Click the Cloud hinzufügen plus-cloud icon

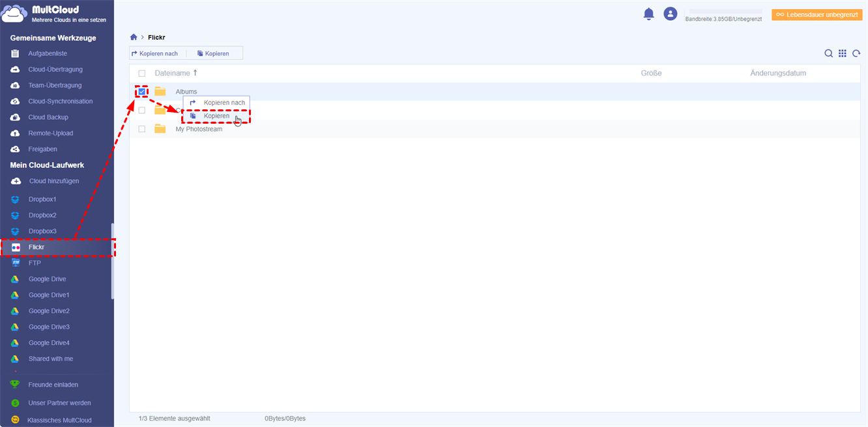15,181
